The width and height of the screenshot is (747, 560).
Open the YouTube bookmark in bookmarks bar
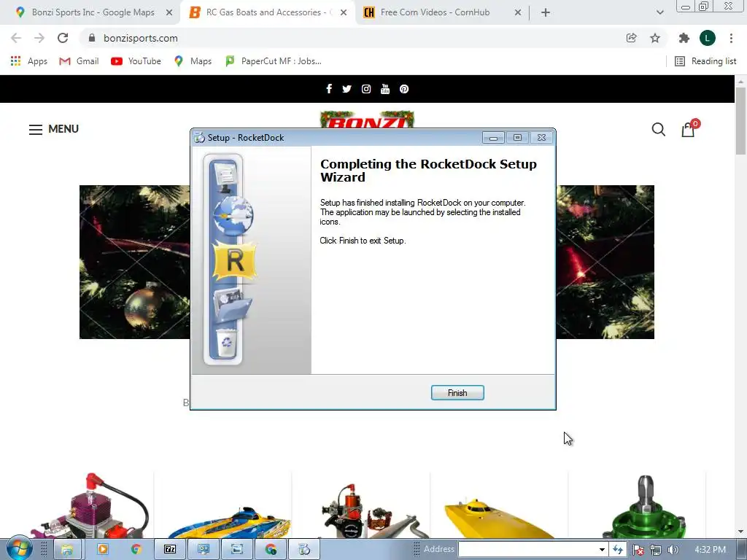(136, 61)
